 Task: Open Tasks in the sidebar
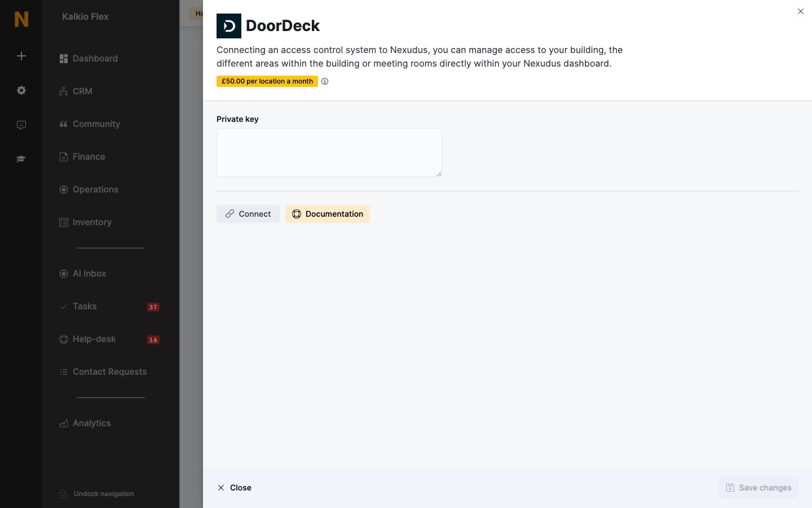78,306
